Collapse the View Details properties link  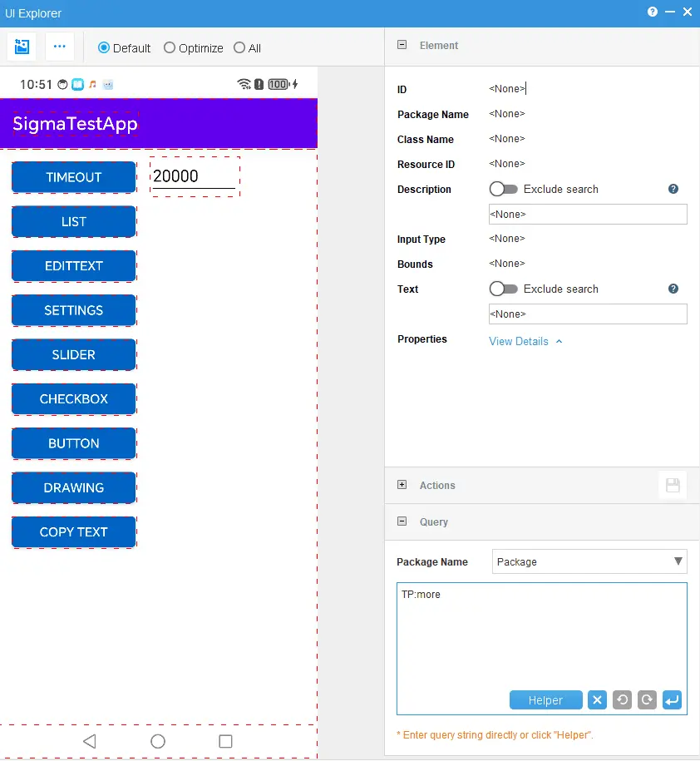tap(525, 341)
